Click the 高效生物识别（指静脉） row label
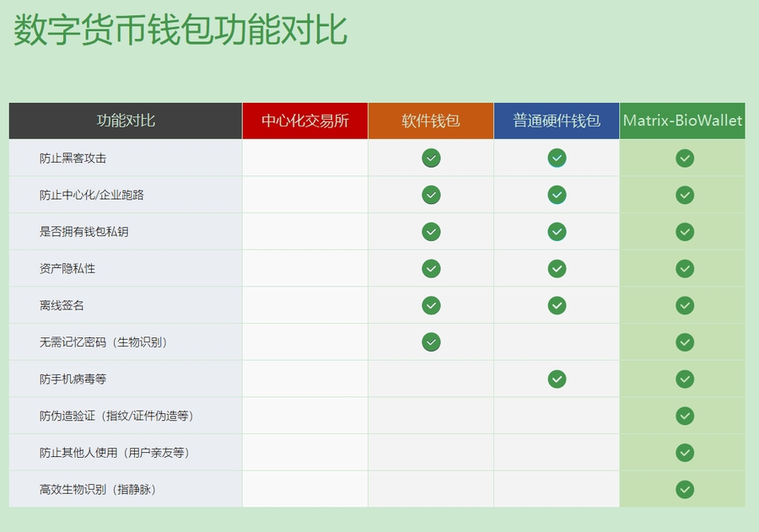The width and height of the screenshot is (759, 532). (100, 489)
